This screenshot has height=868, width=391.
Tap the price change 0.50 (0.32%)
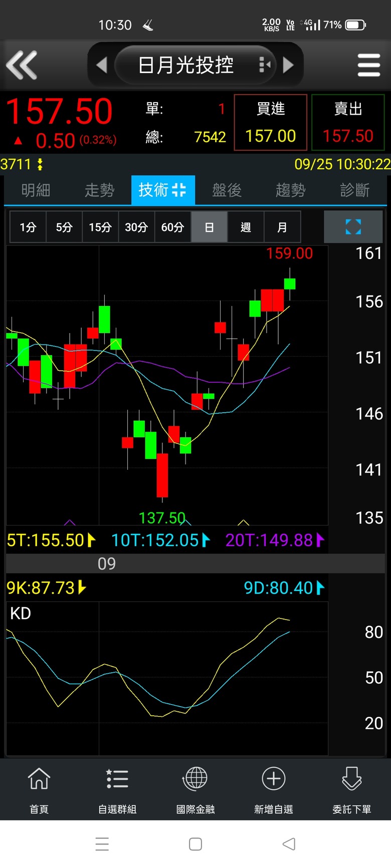75,141
